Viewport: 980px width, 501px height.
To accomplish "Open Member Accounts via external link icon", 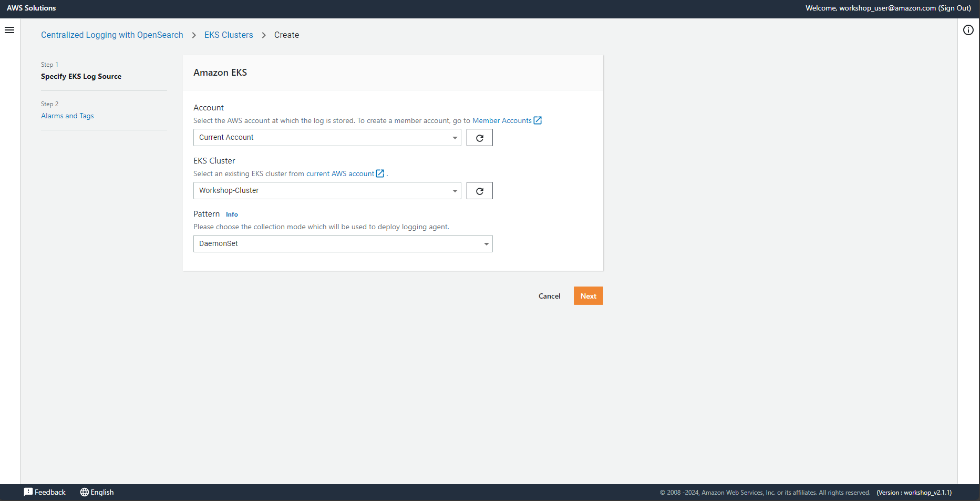I will point(537,120).
